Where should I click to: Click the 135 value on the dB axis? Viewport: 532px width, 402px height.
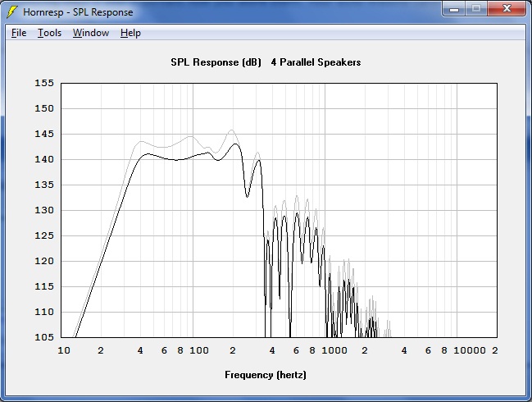point(44,185)
